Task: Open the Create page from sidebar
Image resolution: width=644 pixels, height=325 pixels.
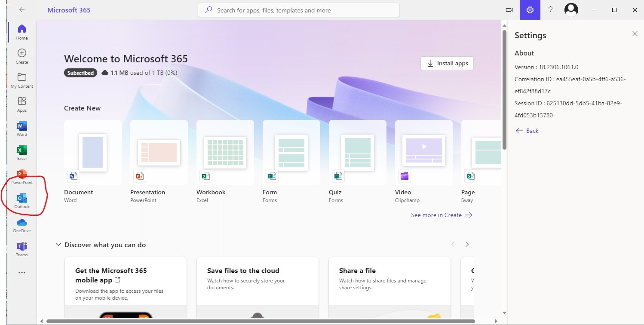Action: (22, 56)
